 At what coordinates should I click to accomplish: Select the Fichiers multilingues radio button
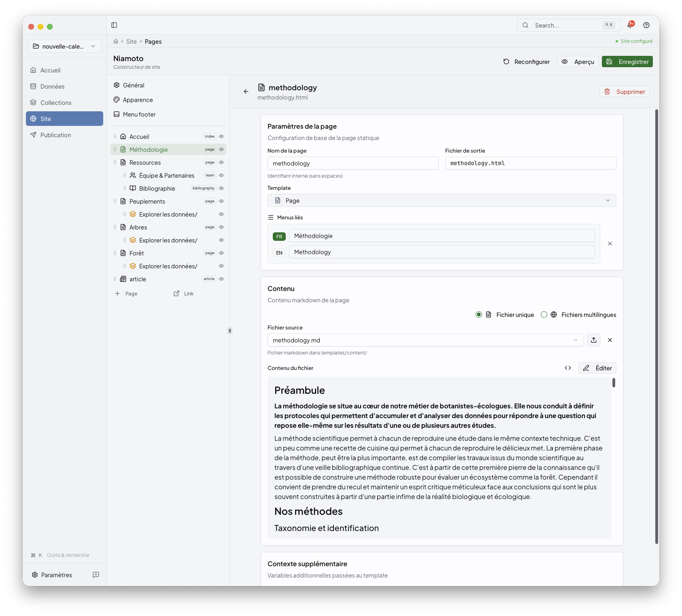coord(544,314)
